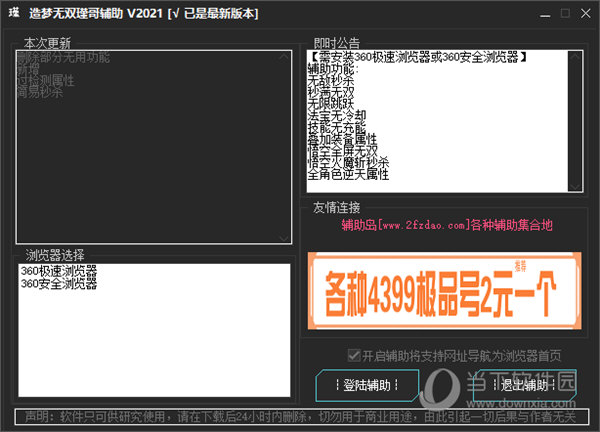Viewport: 600px width, 432px height.
Task: Minimize the 造梦无双瑾哥辅助 window
Action: (x=545, y=14)
